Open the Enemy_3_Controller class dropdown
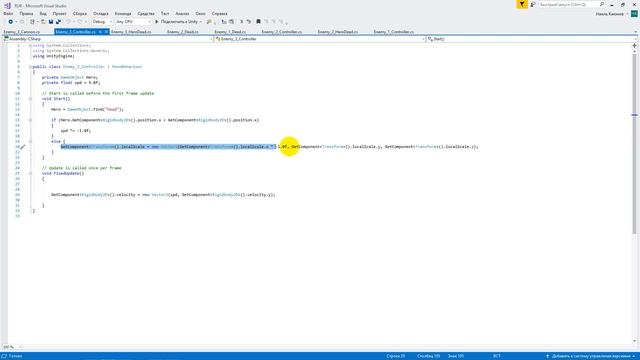The image size is (640, 360). pos(320,39)
